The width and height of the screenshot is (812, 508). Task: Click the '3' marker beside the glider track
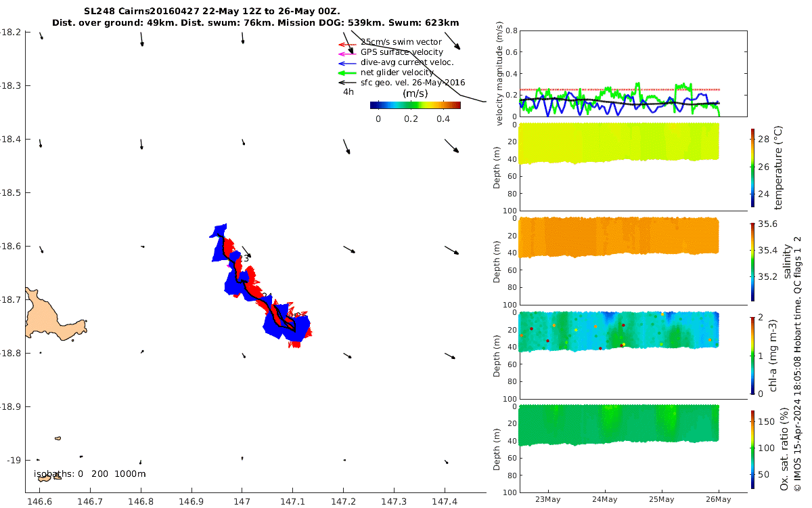point(246,258)
